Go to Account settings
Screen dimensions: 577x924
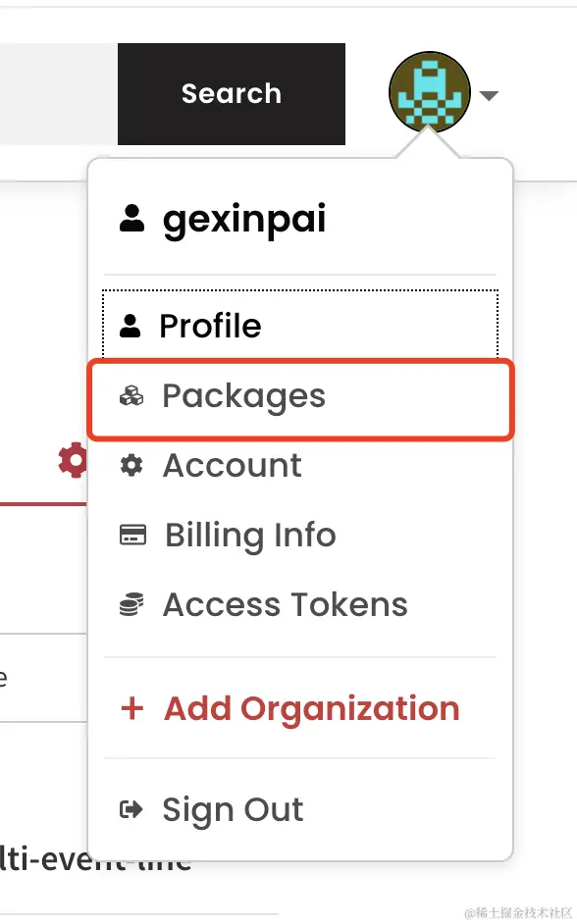pyautogui.click(x=300, y=466)
